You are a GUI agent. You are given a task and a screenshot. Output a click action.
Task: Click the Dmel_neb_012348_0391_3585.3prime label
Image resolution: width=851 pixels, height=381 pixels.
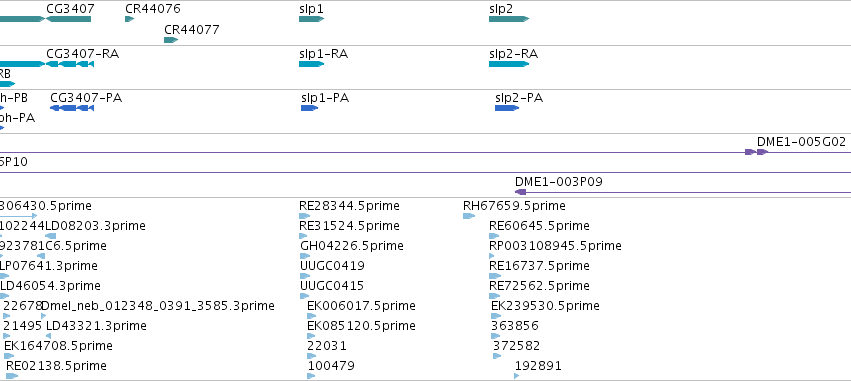click(158, 306)
